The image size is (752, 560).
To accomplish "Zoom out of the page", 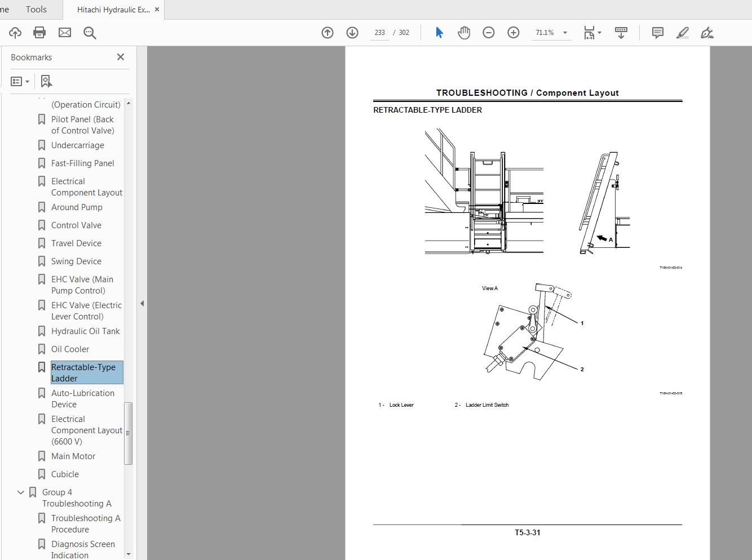I will point(488,32).
